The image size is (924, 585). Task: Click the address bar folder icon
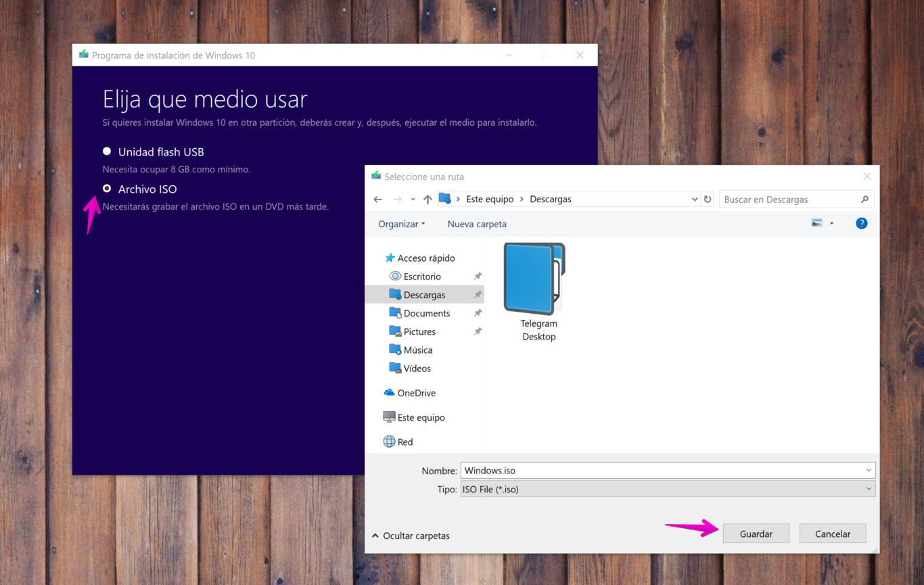pyautogui.click(x=444, y=199)
